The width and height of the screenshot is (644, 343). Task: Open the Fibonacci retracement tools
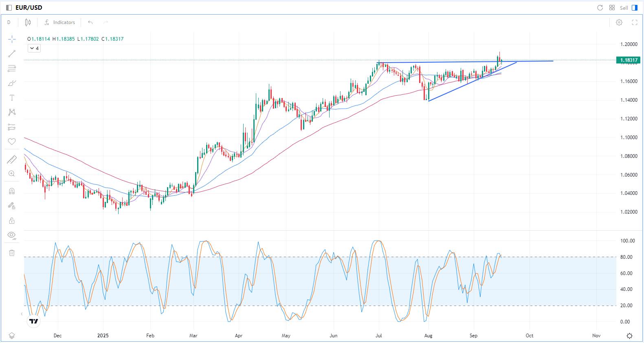click(x=12, y=68)
